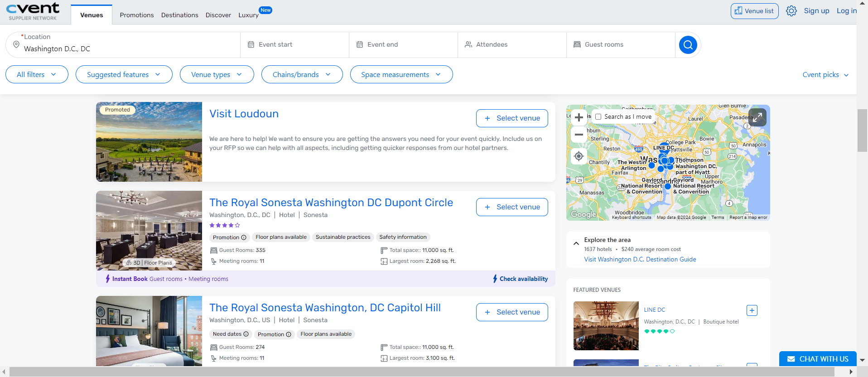The image size is (868, 377).
Task: Click the vertical page scrollbar thumb
Action: click(862, 130)
